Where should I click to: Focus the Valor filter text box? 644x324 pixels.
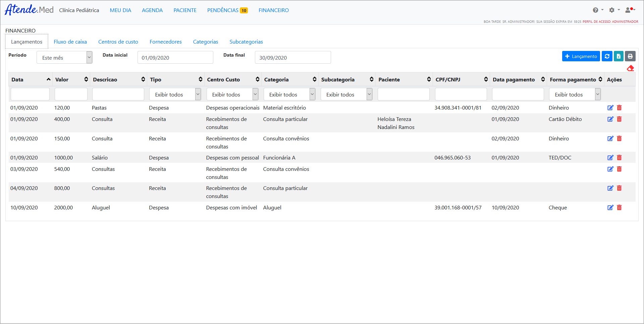click(x=71, y=94)
